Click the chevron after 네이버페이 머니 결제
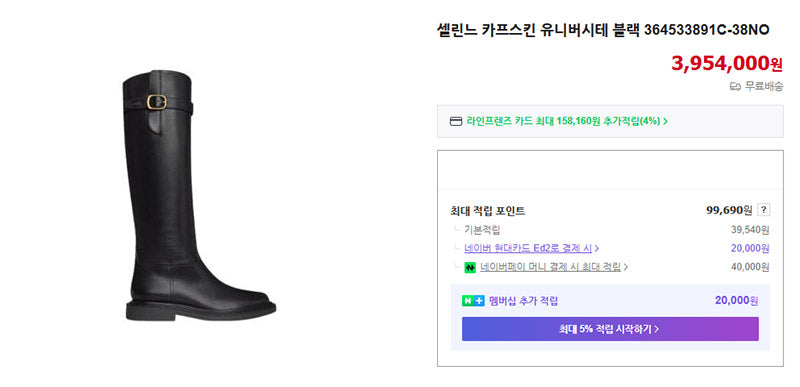This screenshot has height=387, width=800. (x=626, y=267)
